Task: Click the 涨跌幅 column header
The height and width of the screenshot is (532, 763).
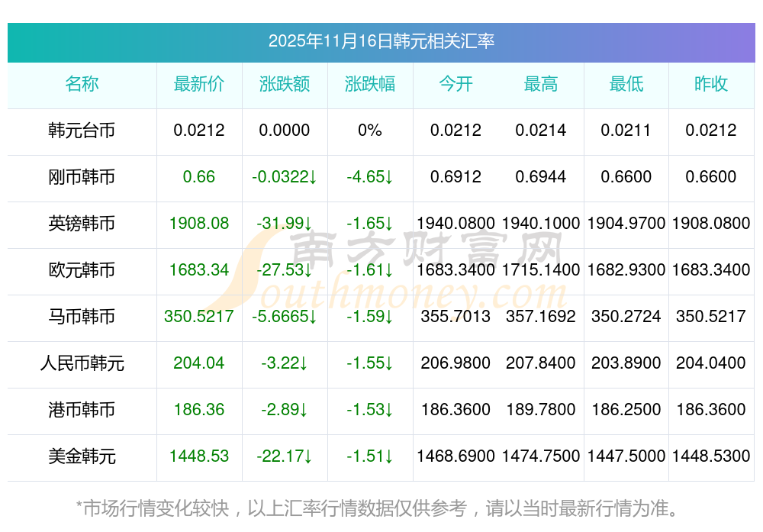Action: [x=370, y=84]
